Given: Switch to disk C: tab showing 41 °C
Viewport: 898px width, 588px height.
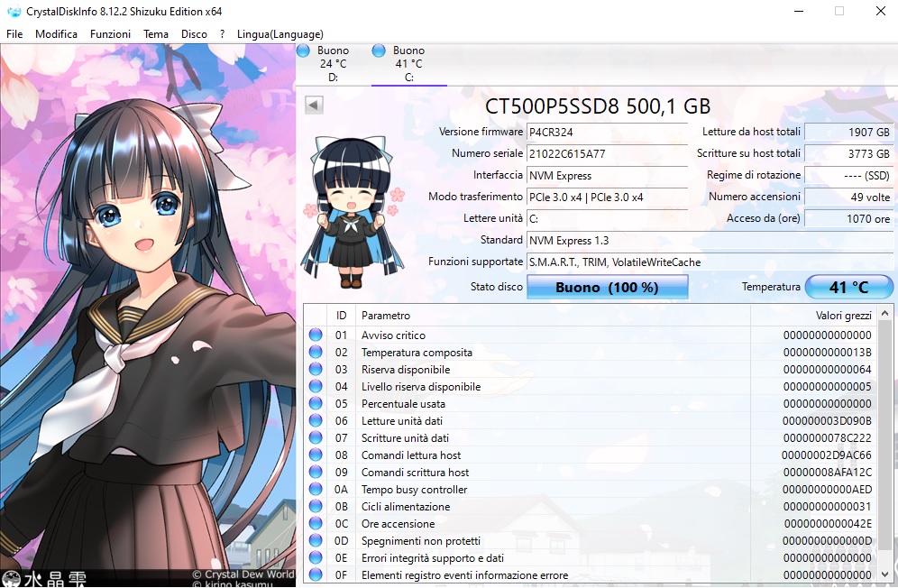Looking at the screenshot, I should click(409, 64).
